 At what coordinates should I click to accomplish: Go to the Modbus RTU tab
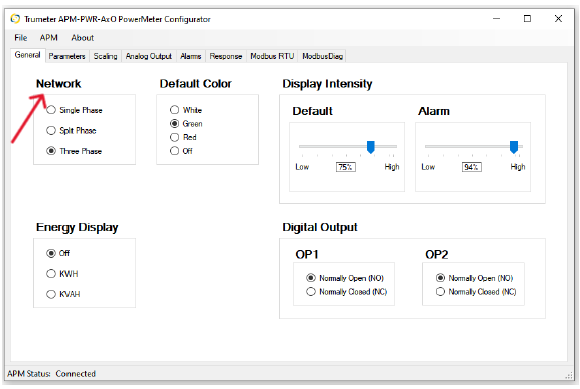point(272,56)
